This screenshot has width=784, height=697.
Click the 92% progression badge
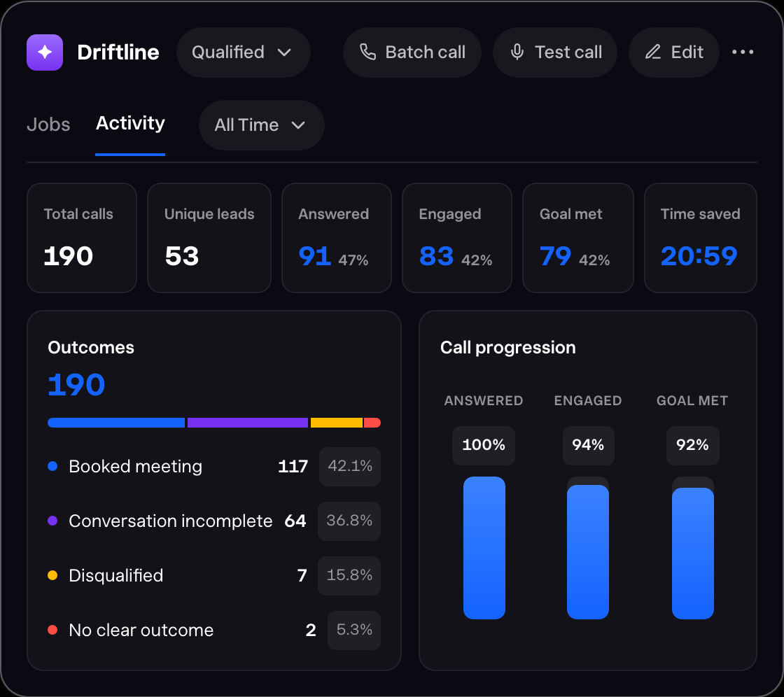[x=692, y=446]
